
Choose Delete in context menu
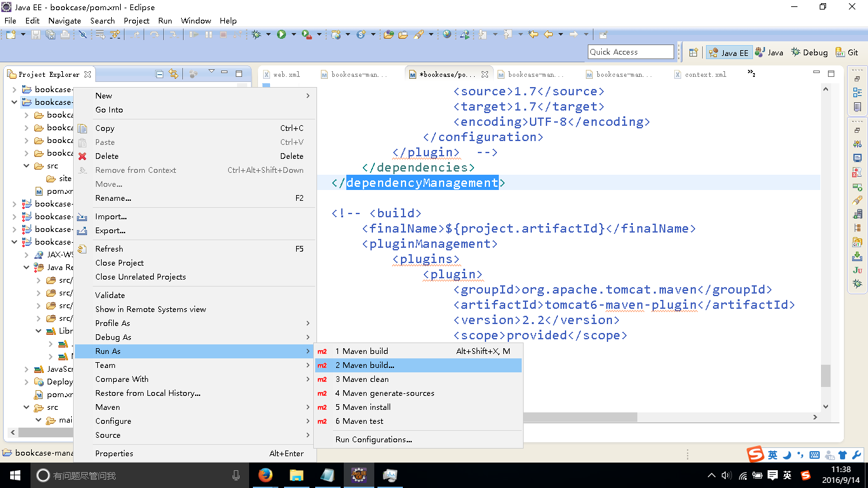tap(195, 156)
